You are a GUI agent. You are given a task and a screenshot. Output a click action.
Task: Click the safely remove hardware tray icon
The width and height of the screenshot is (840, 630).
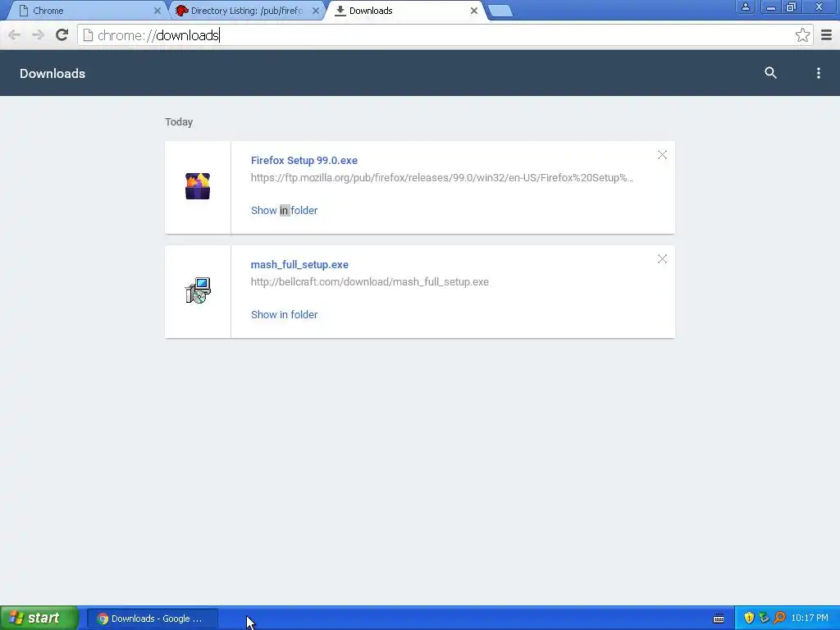(764, 619)
